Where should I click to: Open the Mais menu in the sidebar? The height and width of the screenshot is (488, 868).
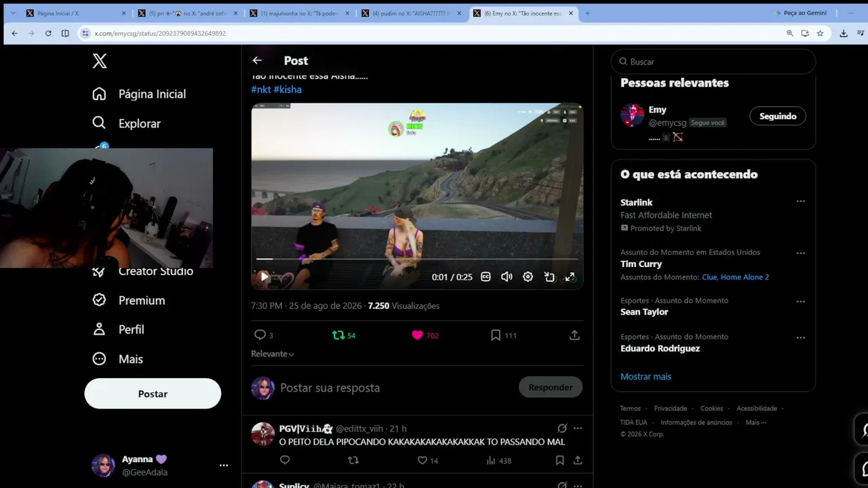point(117,359)
